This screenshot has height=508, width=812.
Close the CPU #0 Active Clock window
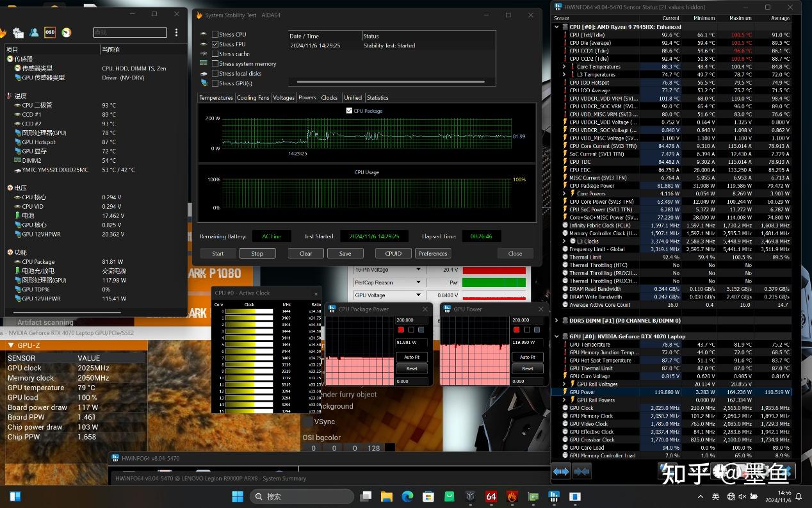(316, 293)
